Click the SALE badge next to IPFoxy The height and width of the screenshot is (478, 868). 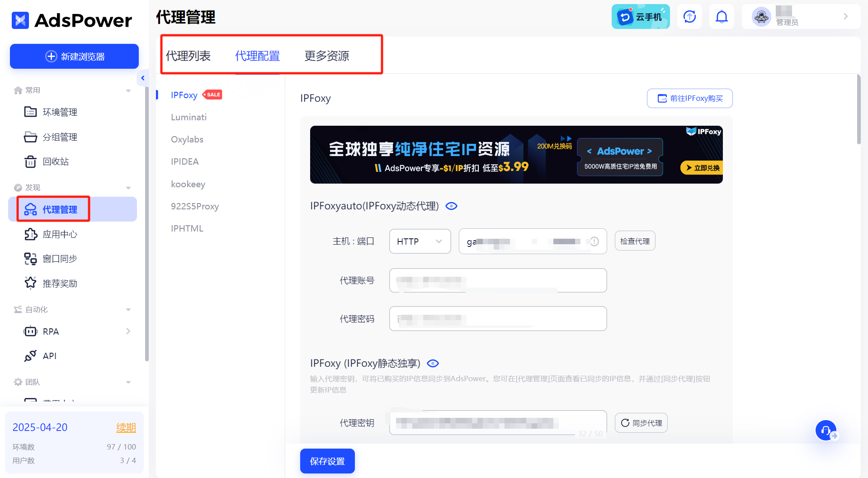click(212, 95)
